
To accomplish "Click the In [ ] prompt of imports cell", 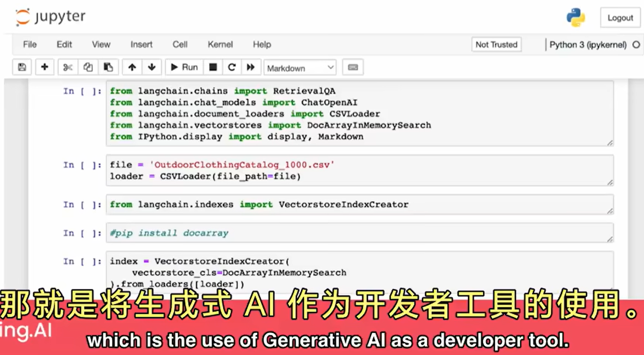I will [83, 91].
